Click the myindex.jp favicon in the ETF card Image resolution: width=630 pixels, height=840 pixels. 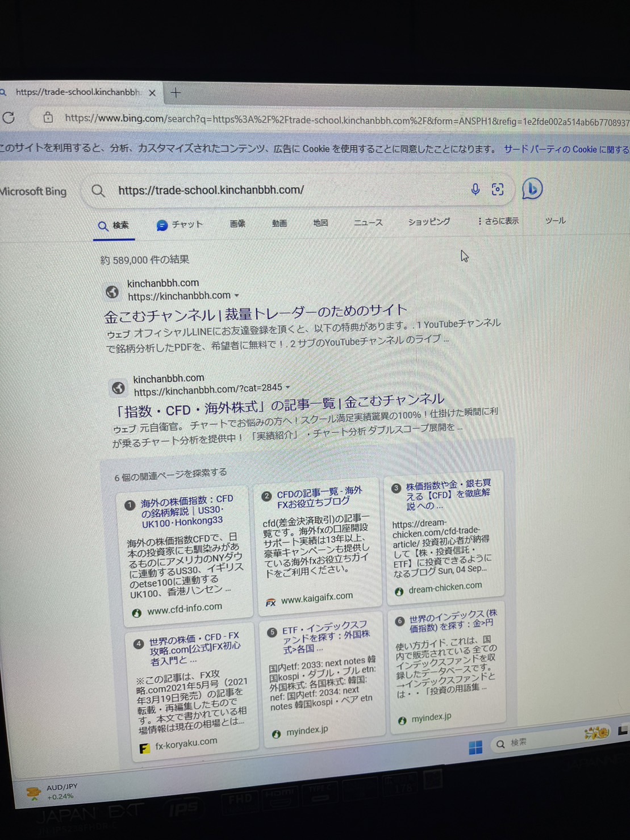coord(276,734)
